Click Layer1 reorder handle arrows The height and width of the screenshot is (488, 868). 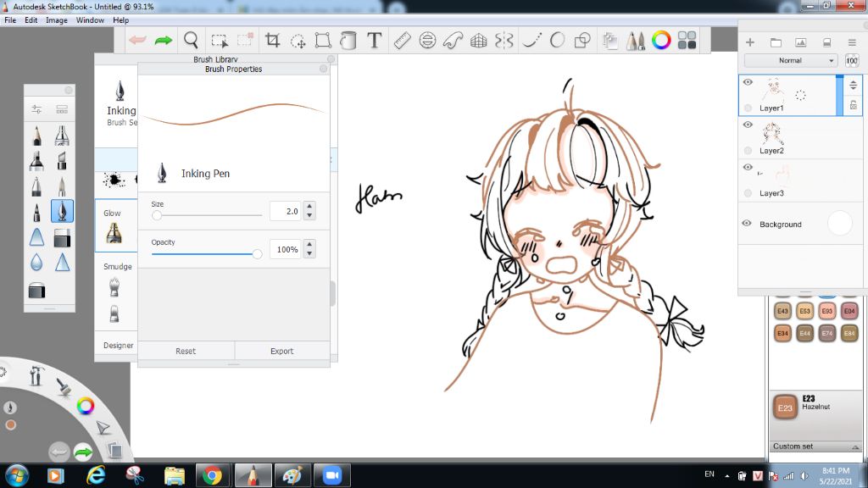[853, 86]
